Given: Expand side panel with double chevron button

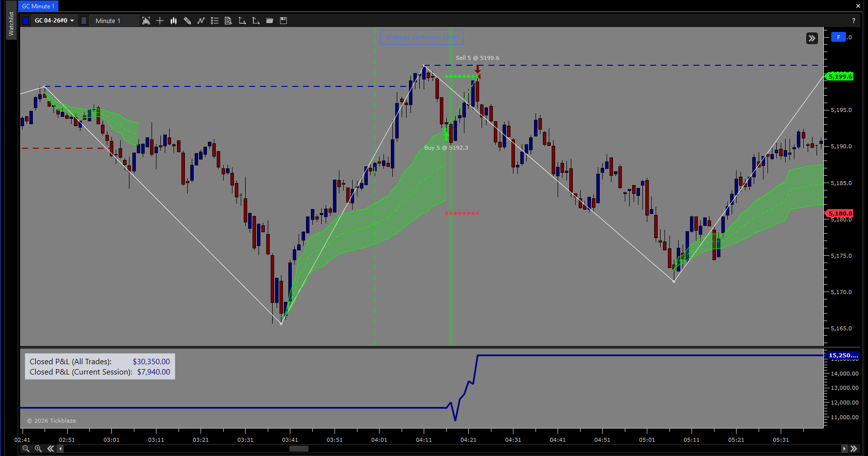Looking at the screenshot, I should point(812,38).
